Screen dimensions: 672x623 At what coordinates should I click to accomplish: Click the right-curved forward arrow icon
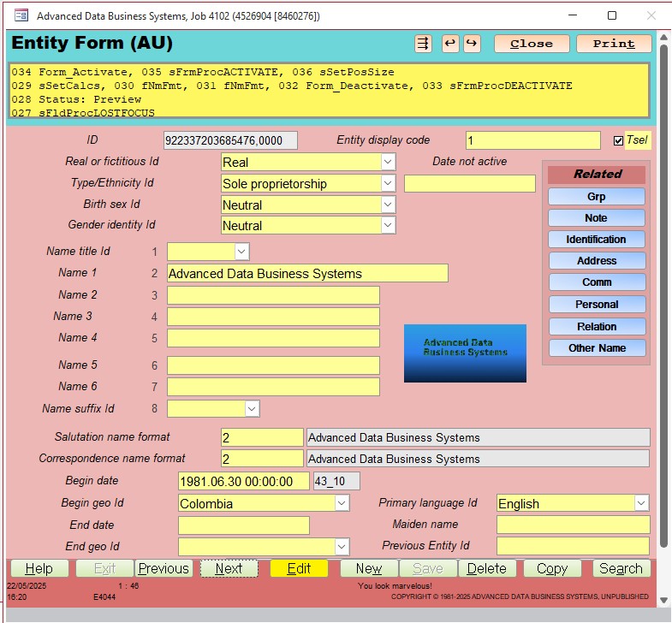[x=471, y=44]
